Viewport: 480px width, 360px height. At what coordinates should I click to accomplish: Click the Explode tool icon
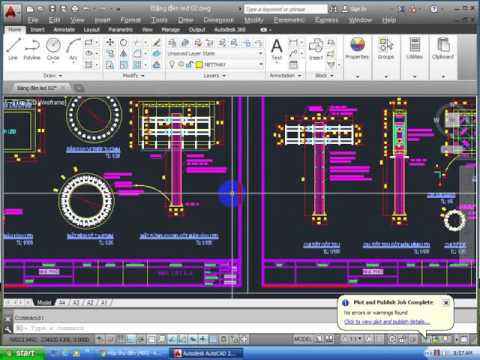point(156,53)
